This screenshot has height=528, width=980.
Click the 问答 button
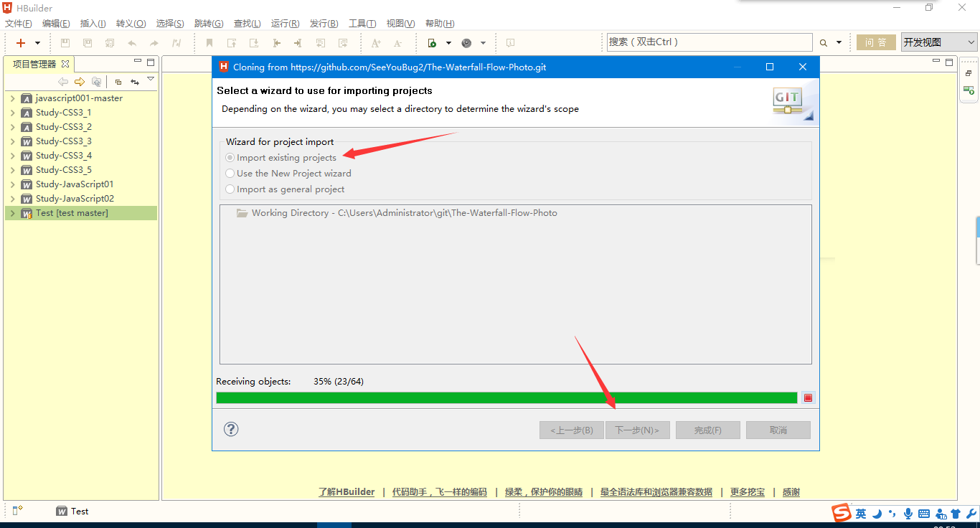point(875,42)
